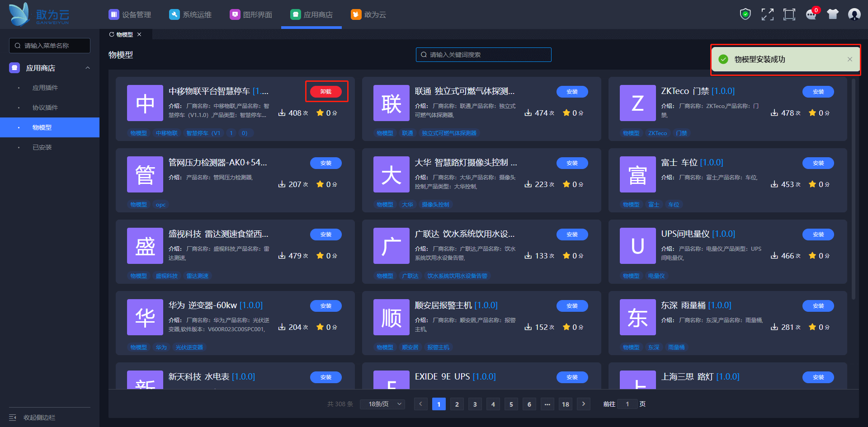
Task: Click the 大 thumbnail of 大华 card
Action: click(x=392, y=174)
